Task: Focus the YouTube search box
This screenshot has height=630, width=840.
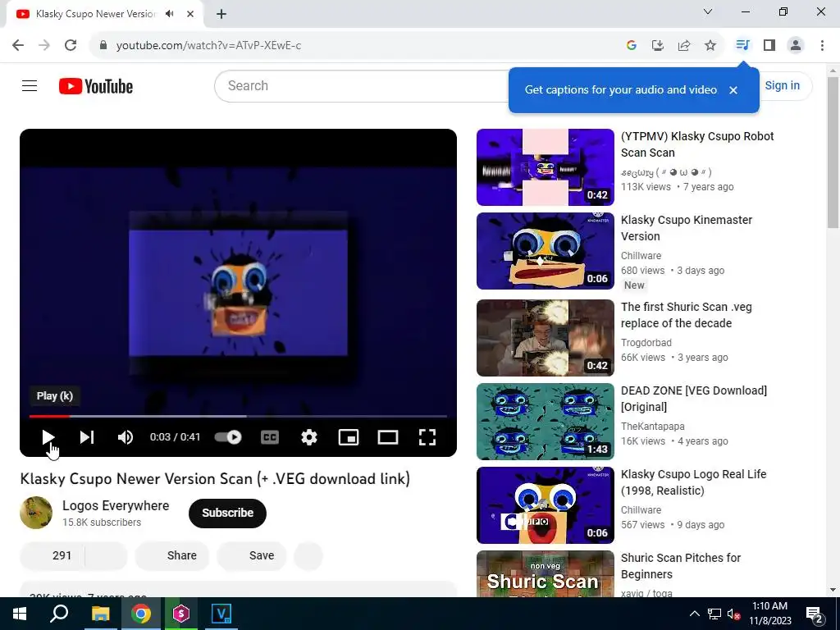Action: (x=362, y=85)
